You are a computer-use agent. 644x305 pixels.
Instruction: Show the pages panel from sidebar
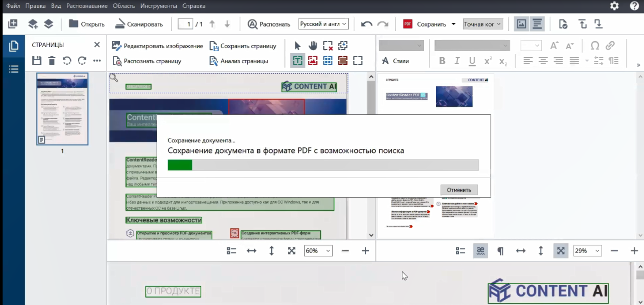(14, 46)
